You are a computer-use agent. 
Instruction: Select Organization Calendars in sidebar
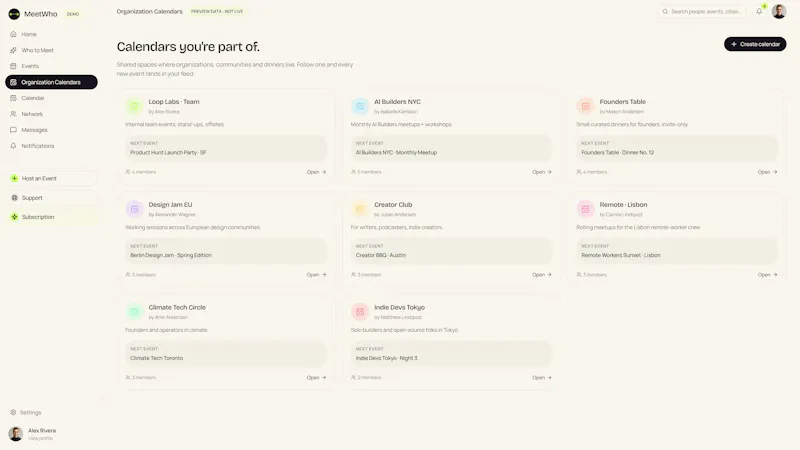point(51,82)
